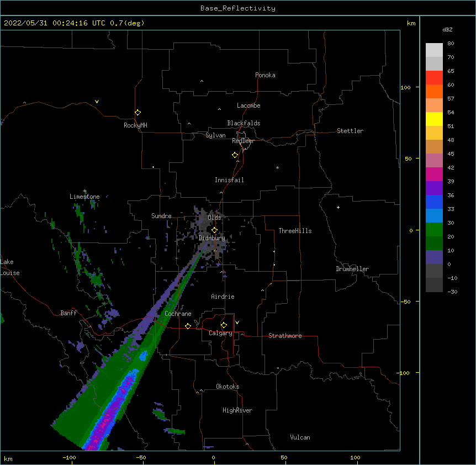Image resolution: width=476 pixels, height=465 pixels.
Task: Click the Drumheller label
Action: click(352, 269)
